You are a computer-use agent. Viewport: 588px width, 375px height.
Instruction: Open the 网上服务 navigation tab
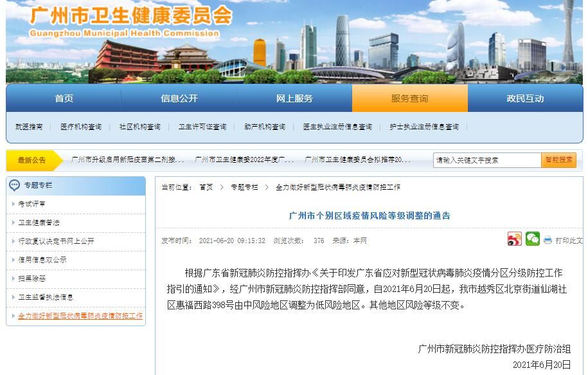point(294,98)
